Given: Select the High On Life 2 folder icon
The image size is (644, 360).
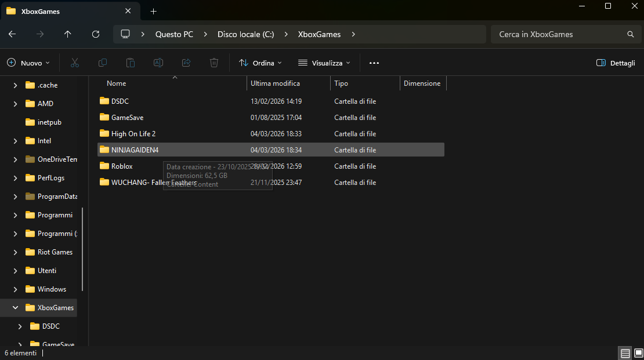Looking at the screenshot, I should click(x=104, y=134).
